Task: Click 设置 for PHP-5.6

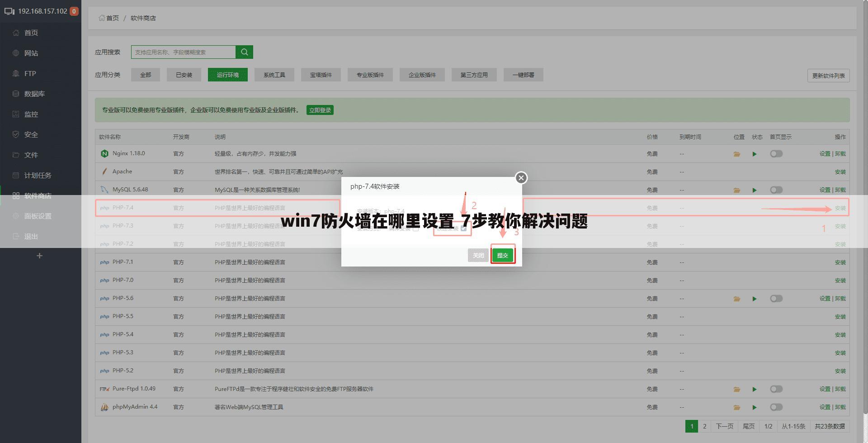Action: pos(825,299)
